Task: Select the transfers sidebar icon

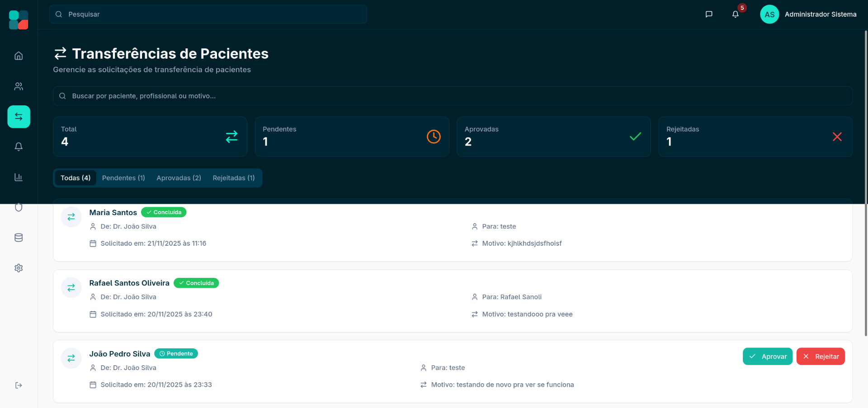Action: 19,117
